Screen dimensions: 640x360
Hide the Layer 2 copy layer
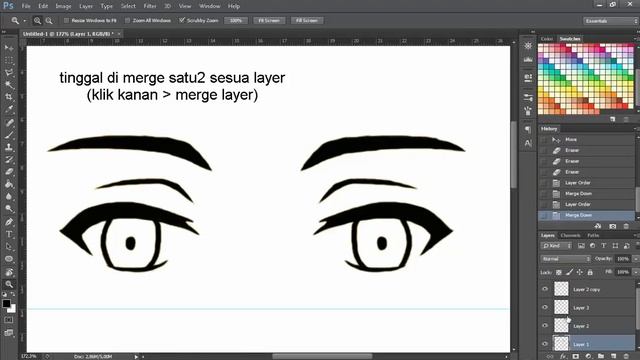click(x=545, y=289)
